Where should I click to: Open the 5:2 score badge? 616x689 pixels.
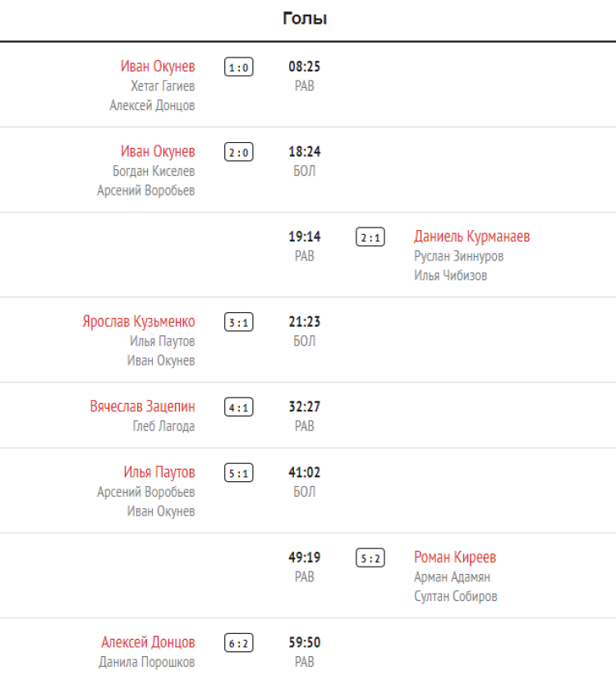pos(370,558)
